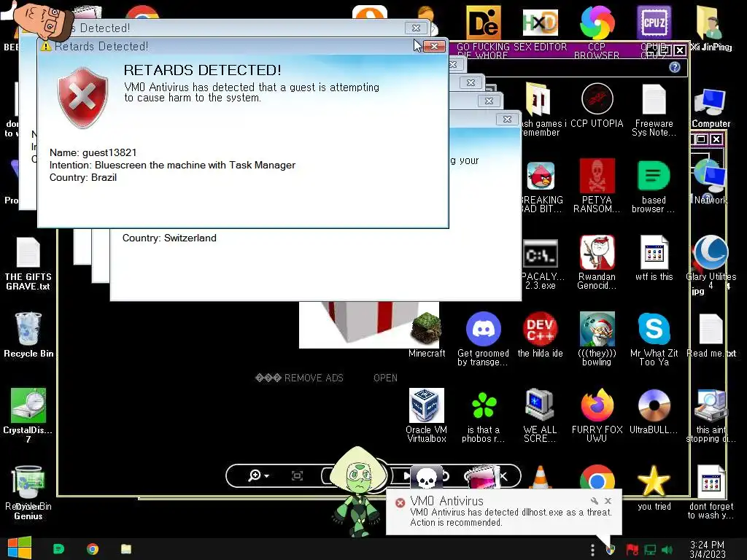
Task: Close the purple-titled window with its X button
Action: pos(681,50)
